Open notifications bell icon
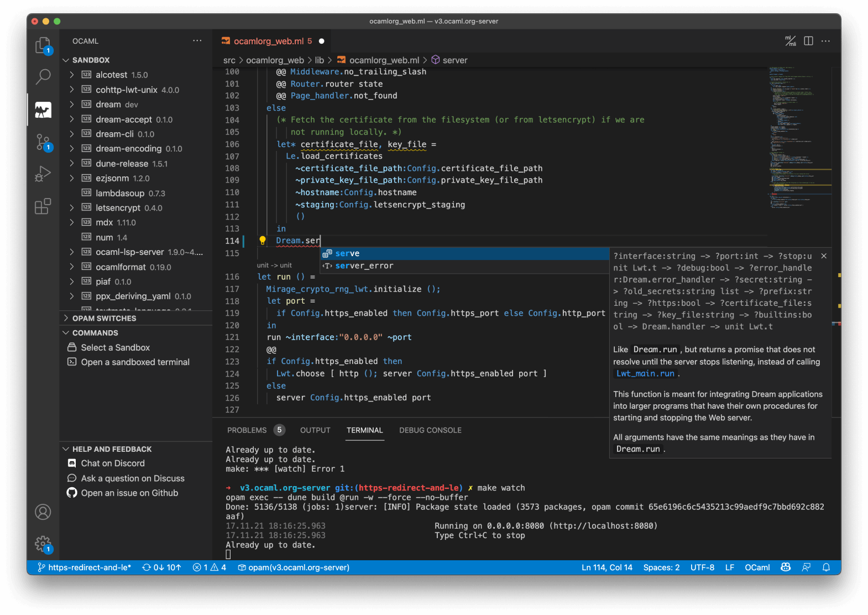 [x=827, y=567]
